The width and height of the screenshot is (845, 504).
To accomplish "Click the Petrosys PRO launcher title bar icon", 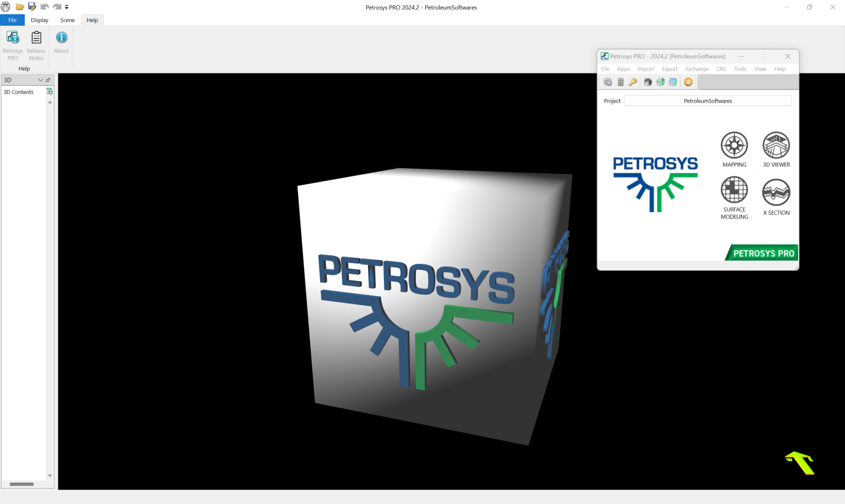I will click(605, 56).
